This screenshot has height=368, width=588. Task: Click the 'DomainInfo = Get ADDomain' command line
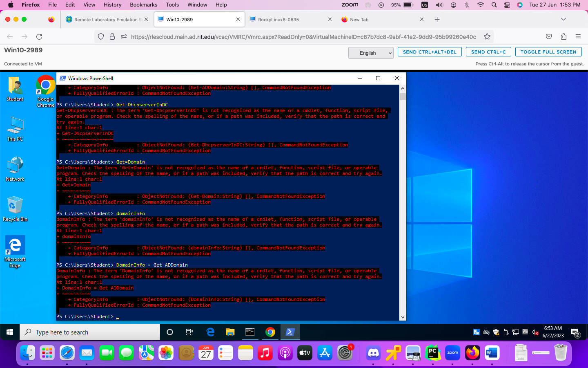coord(152,265)
